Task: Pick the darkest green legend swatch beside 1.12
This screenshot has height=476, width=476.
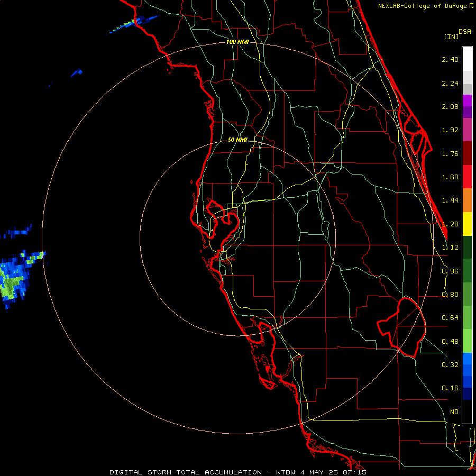Action: tap(467, 247)
